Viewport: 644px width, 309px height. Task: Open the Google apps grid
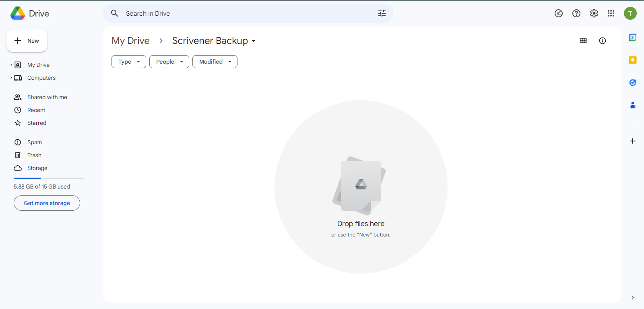pyautogui.click(x=611, y=13)
